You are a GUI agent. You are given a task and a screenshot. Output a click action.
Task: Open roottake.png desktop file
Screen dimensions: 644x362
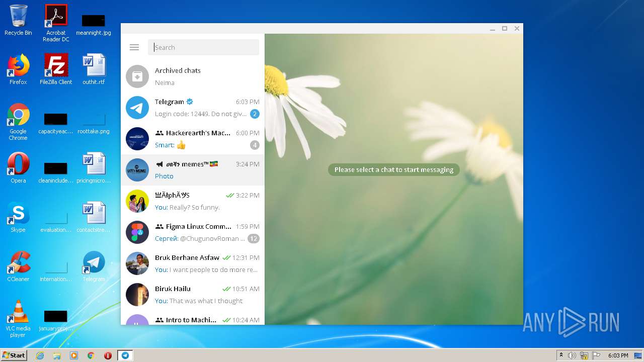pos(94,124)
